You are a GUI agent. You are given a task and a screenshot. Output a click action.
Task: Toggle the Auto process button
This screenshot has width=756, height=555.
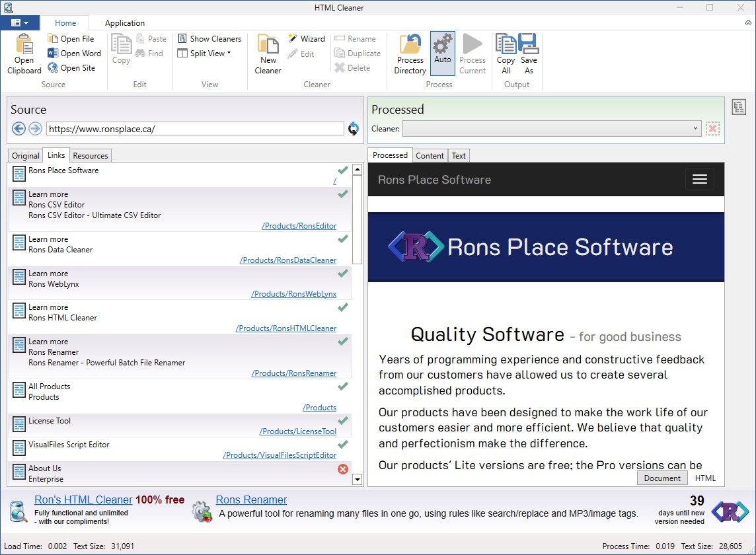[x=442, y=53]
